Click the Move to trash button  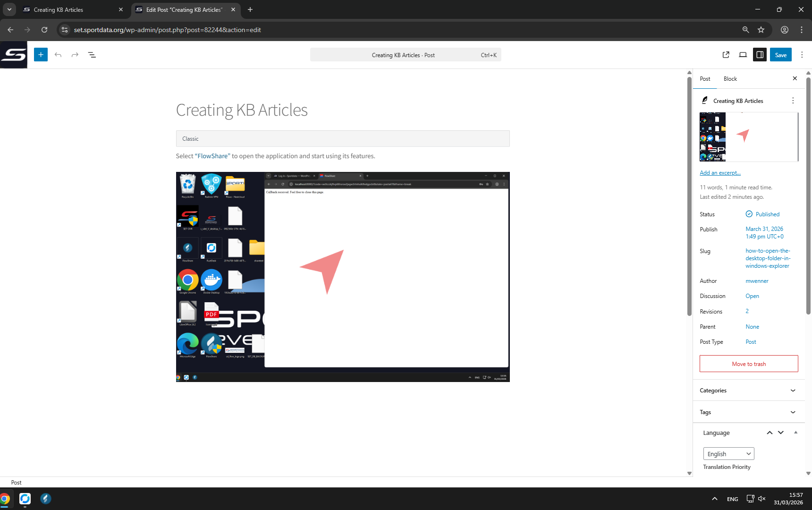pos(749,364)
